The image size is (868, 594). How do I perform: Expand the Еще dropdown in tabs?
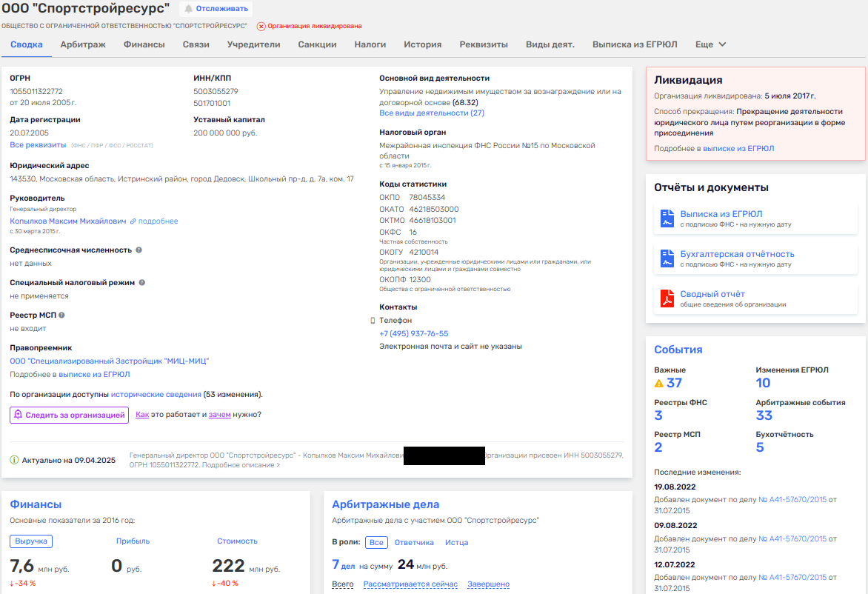click(x=711, y=44)
